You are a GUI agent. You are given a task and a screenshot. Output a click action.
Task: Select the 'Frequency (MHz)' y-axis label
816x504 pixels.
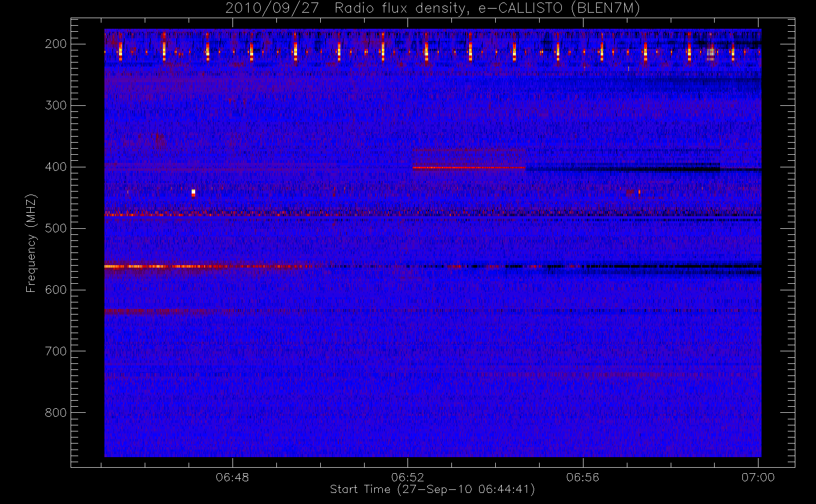[31, 243]
